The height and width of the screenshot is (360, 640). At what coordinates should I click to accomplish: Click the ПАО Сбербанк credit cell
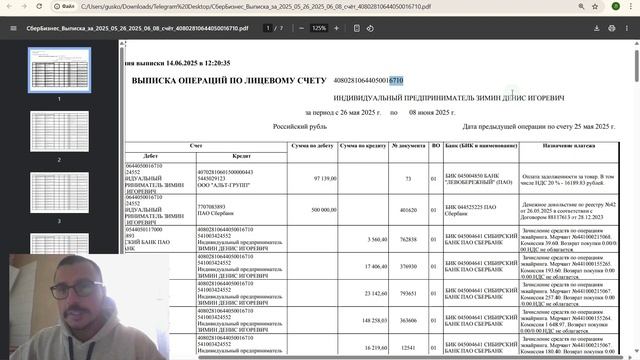point(242,210)
